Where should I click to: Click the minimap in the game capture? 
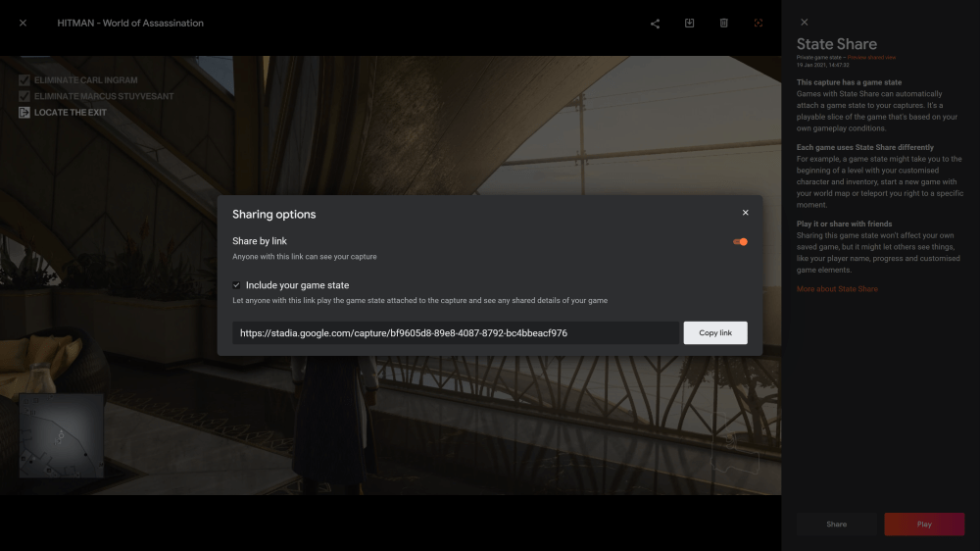[x=61, y=435]
